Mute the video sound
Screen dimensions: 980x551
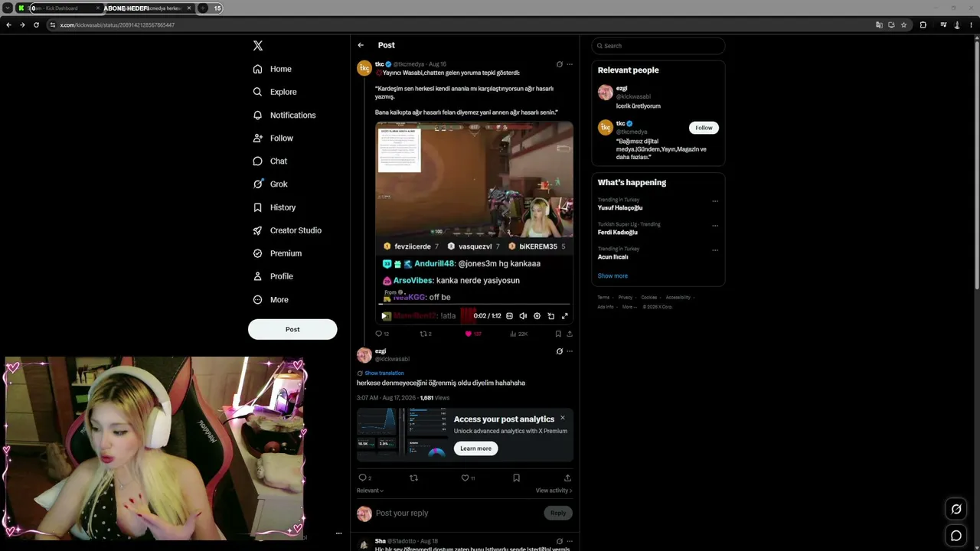coord(523,316)
